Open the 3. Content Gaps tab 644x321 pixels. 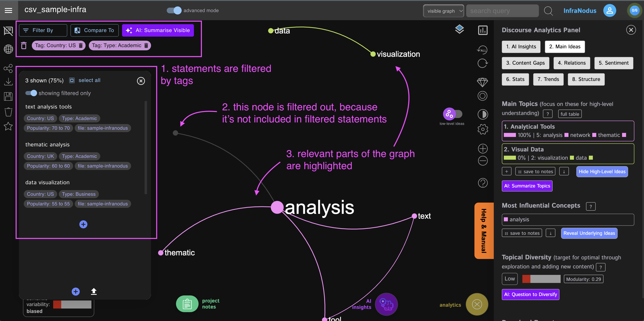525,63
